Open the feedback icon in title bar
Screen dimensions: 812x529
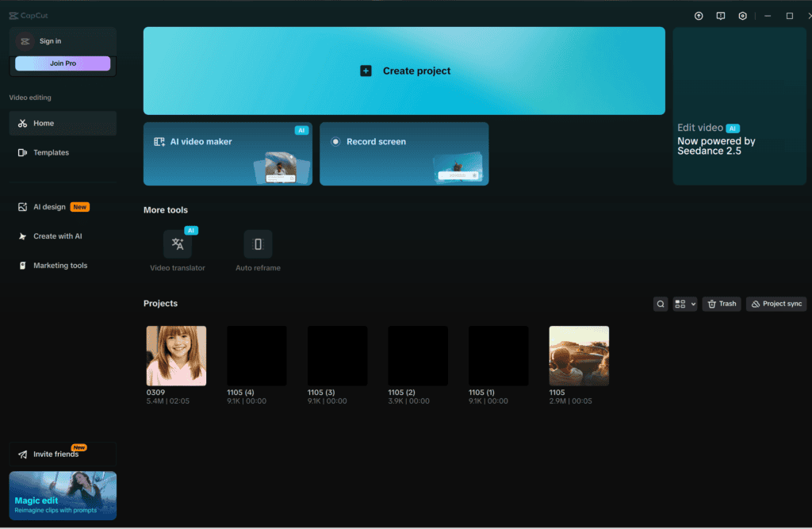pyautogui.click(x=720, y=16)
